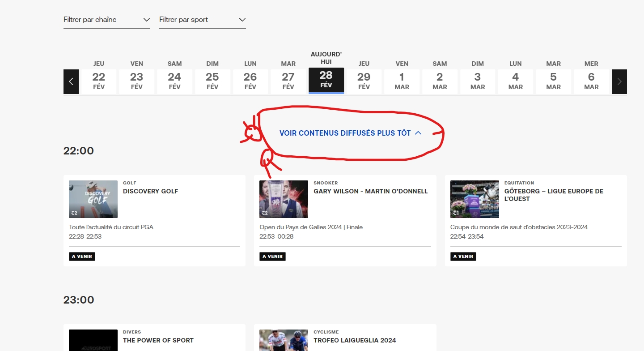Screen dimensions: 644x351
Task: Select the Ven 1 Mar date tab
Action: (402, 77)
